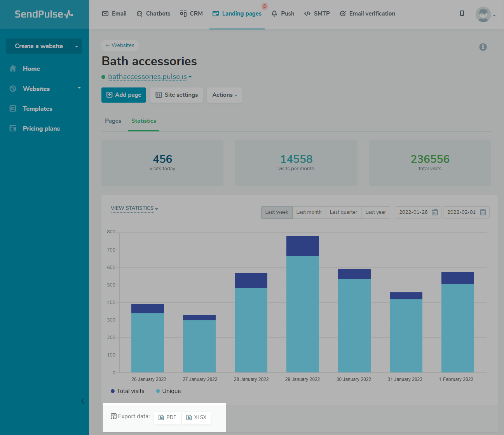Open the VIEW STATISTICS dropdown

click(x=134, y=208)
